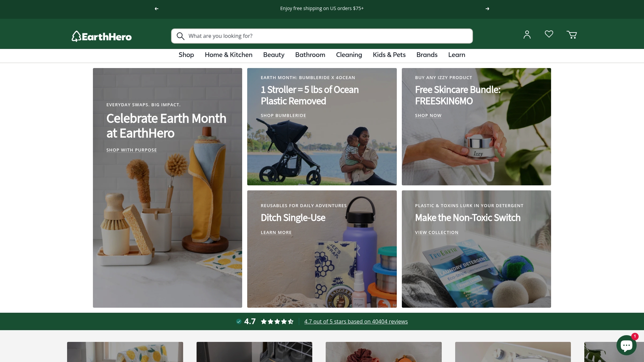Open the Beauty menu

[x=274, y=55]
